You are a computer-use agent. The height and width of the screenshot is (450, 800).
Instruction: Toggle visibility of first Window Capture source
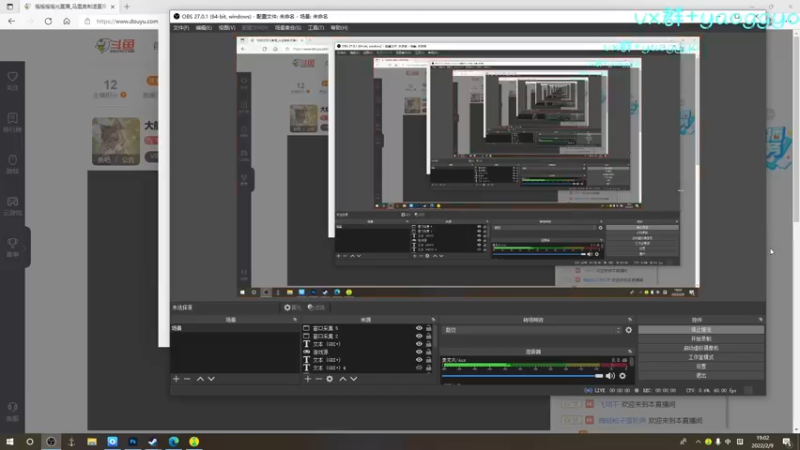point(419,329)
